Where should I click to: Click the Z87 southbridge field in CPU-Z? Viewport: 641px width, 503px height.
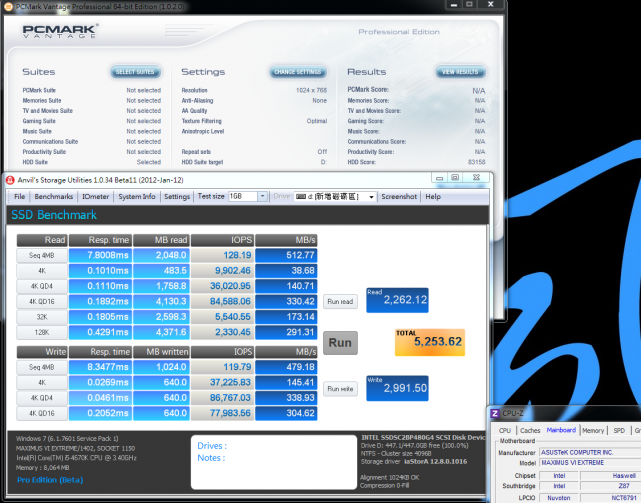click(x=611, y=486)
